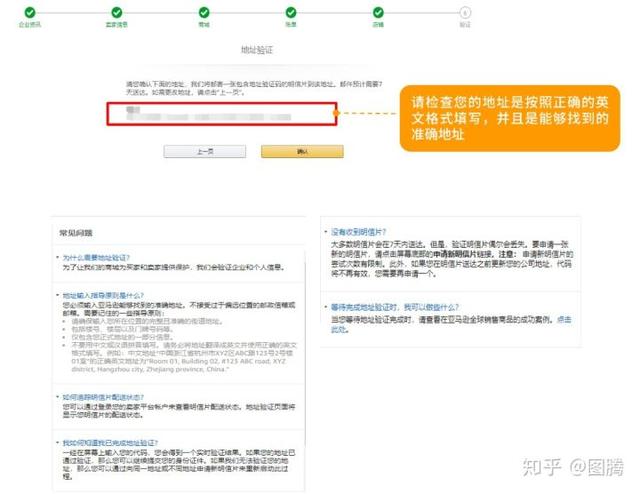The image size is (640, 494).
Task: Expand the 地址输入指导原则是什么 question
Action: [103, 295]
